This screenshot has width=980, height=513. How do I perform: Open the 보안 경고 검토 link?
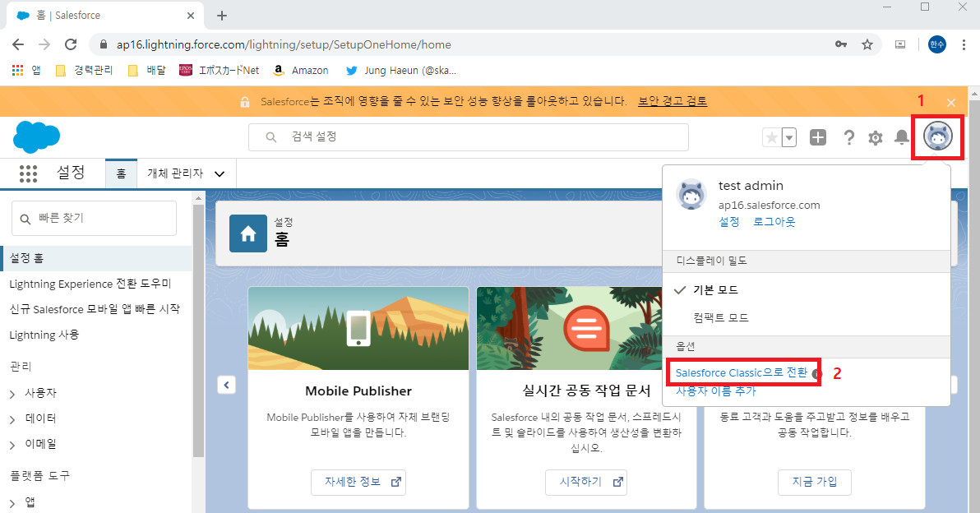point(673,101)
